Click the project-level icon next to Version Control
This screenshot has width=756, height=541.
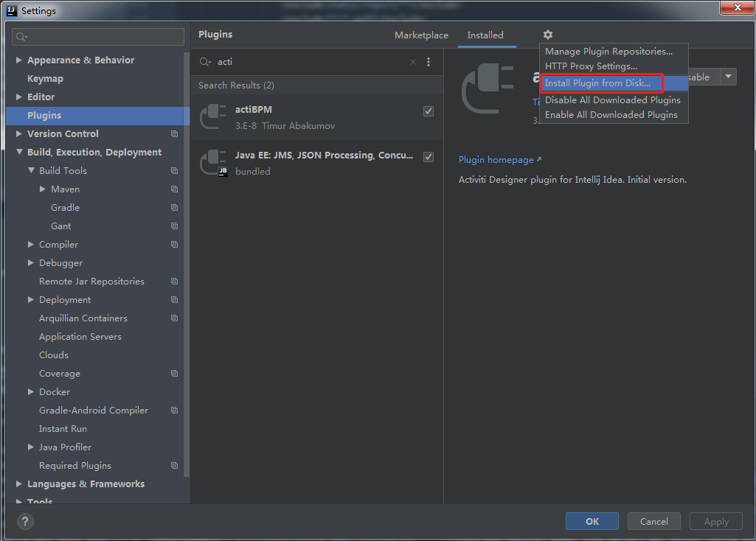point(175,134)
